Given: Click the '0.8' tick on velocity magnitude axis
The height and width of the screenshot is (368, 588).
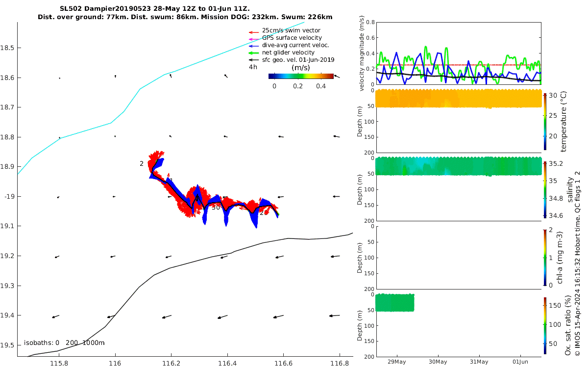Looking at the screenshot, I should 370,23.
